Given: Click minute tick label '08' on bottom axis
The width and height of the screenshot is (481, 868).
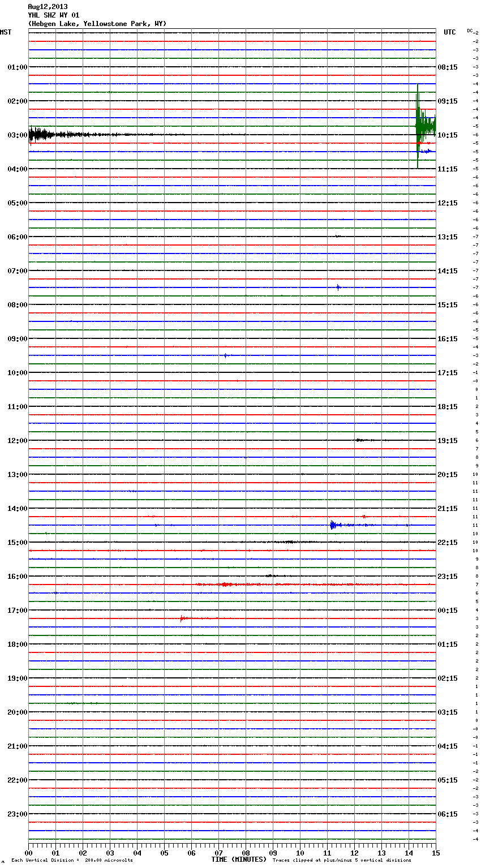Looking at the screenshot, I should click(x=246, y=853).
